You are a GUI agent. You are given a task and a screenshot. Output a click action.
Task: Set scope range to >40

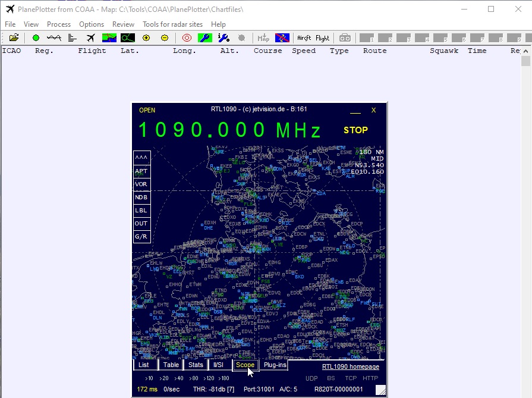point(178,378)
